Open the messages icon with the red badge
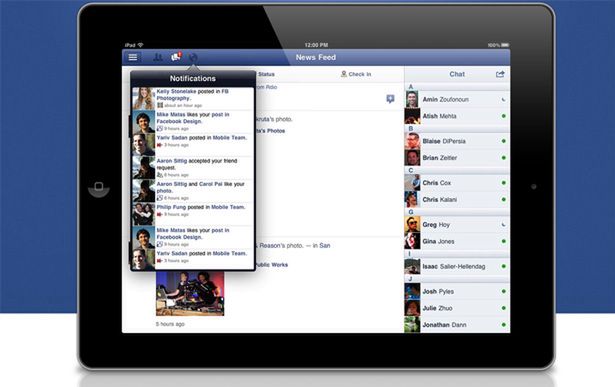This screenshot has width=615, height=387. 176,57
